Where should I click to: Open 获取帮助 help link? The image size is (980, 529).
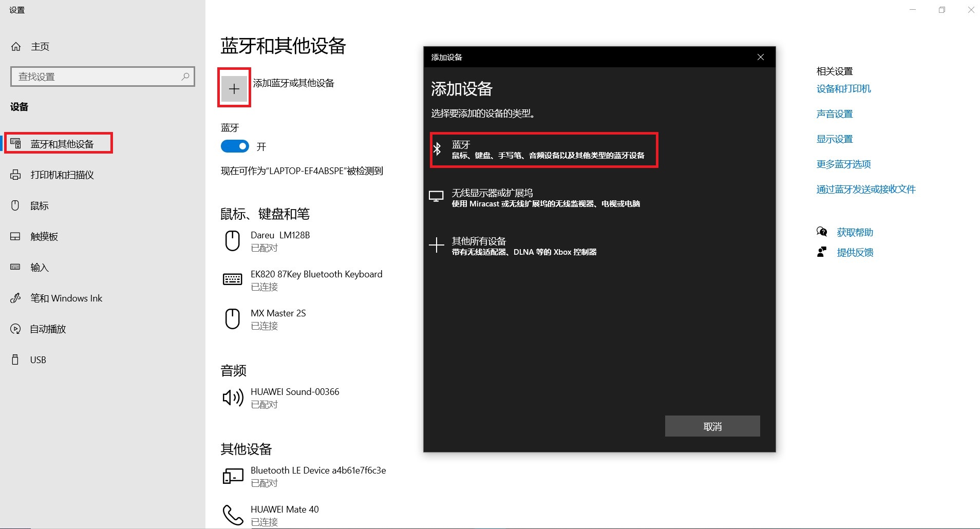[855, 233]
